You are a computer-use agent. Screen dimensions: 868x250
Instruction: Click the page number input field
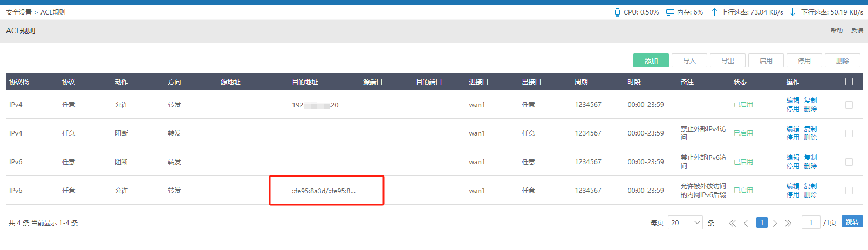[x=811, y=222]
